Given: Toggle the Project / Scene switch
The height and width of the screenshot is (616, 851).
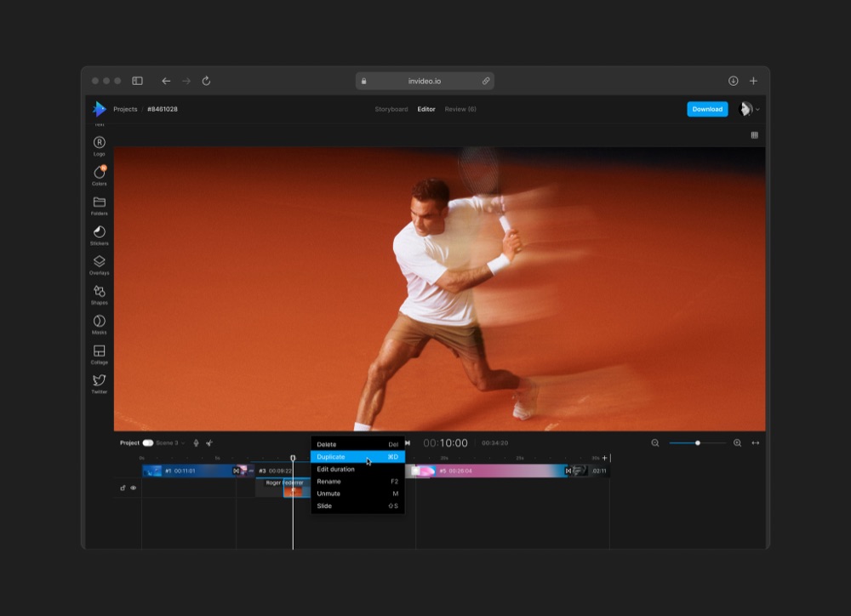Looking at the screenshot, I should coord(147,443).
